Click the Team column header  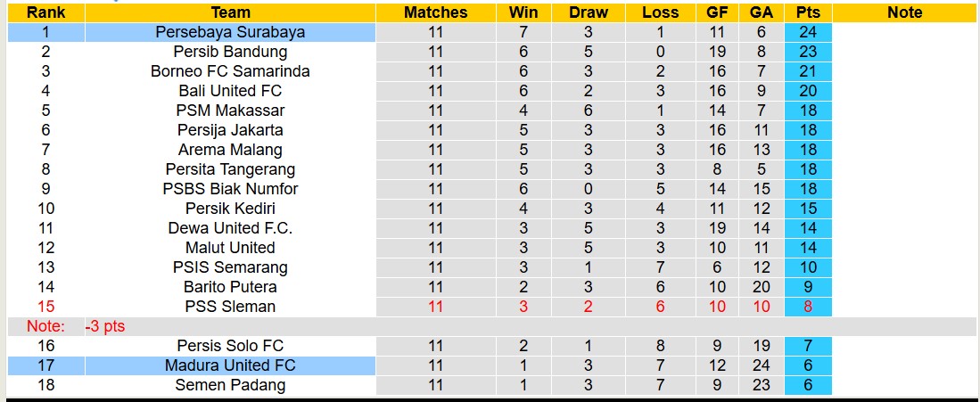click(230, 12)
